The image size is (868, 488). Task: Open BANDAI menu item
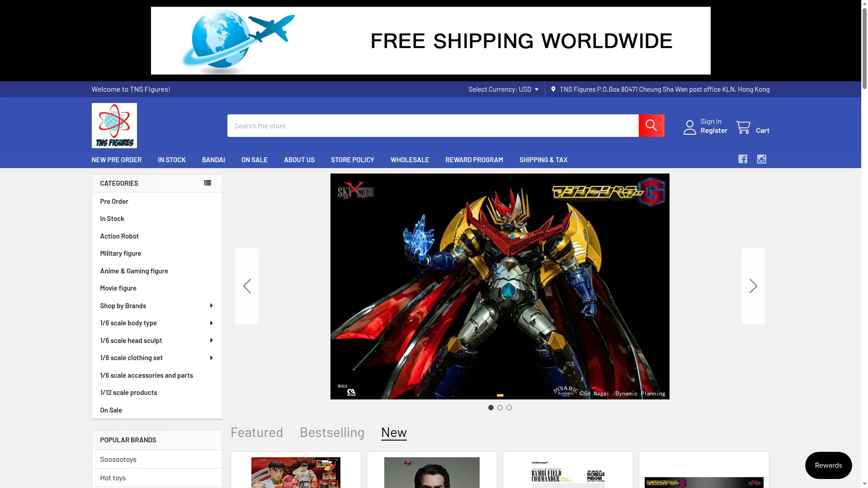point(213,160)
